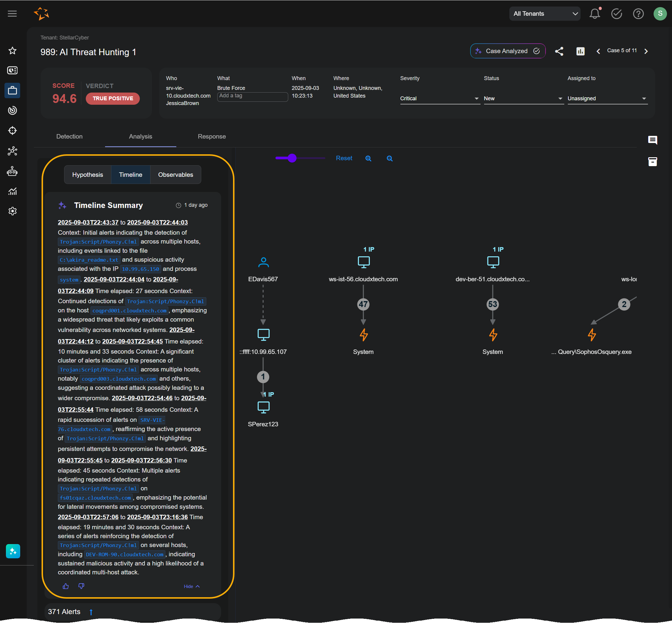Image resolution: width=672 pixels, height=623 pixels.
Task: Open the settings gear in sidebar
Action: click(x=12, y=211)
